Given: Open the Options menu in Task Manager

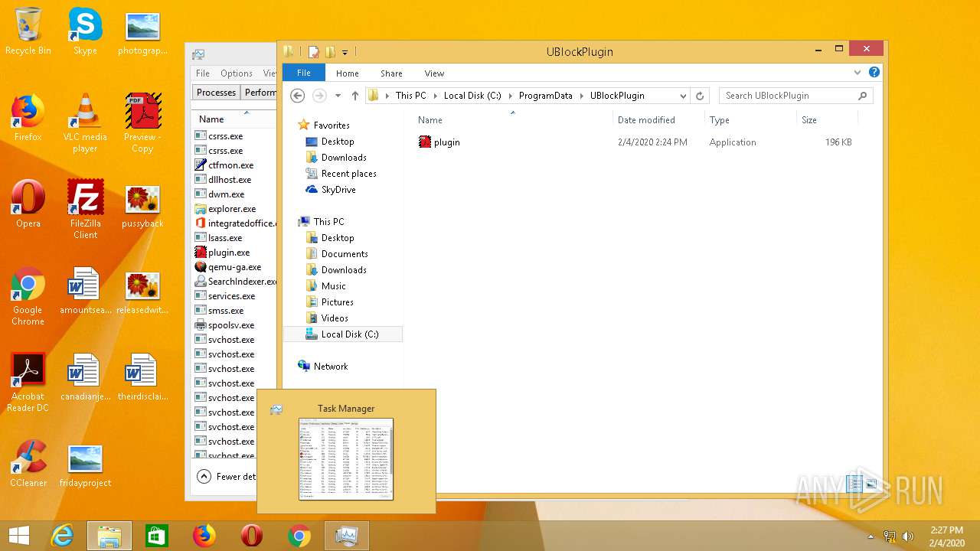Looking at the screenshot, I should point(237,73).
